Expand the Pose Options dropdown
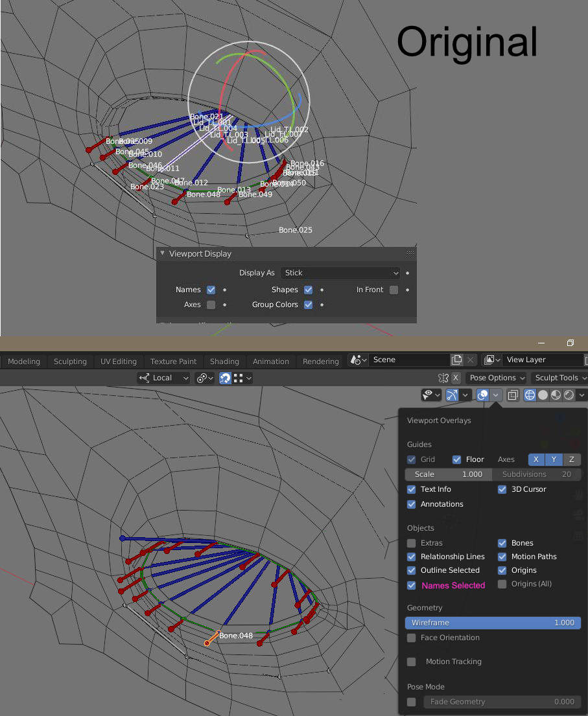Viewport: 588px width, 716px height. coord(496,378)
